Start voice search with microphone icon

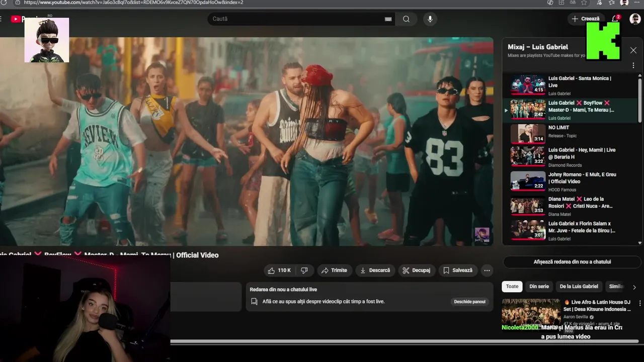click(430, 19)
